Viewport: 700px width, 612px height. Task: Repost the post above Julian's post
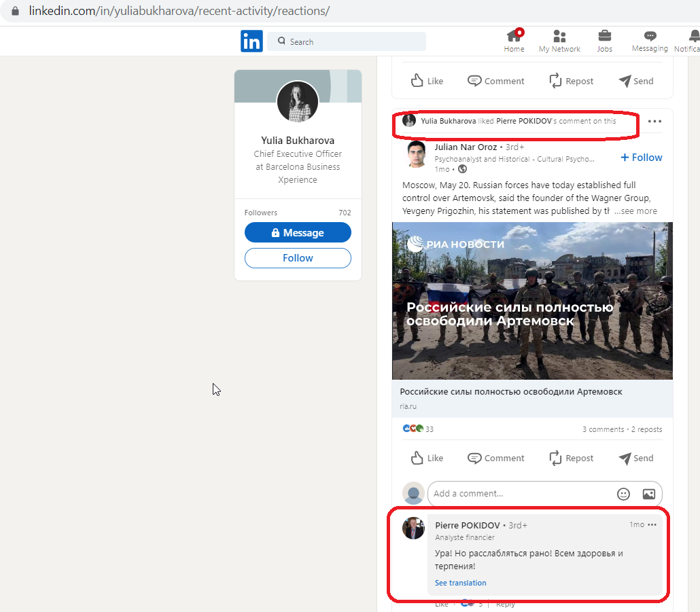coord(571,81)
